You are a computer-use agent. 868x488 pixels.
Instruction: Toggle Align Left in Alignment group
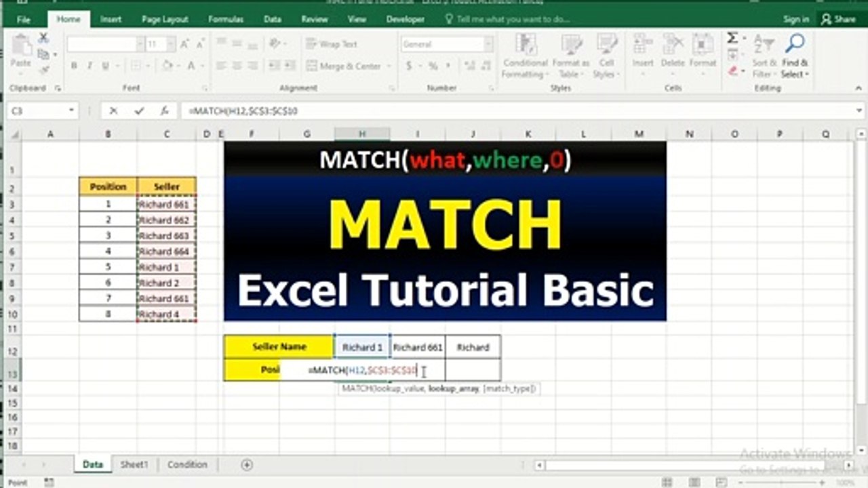click(x=222, y=66)
